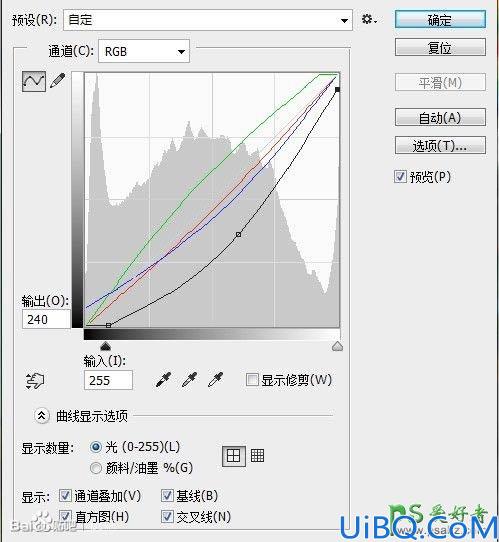Viewport: 499px width, 542px height.
Task: Open the preset options gear menu
Action: 369,19
